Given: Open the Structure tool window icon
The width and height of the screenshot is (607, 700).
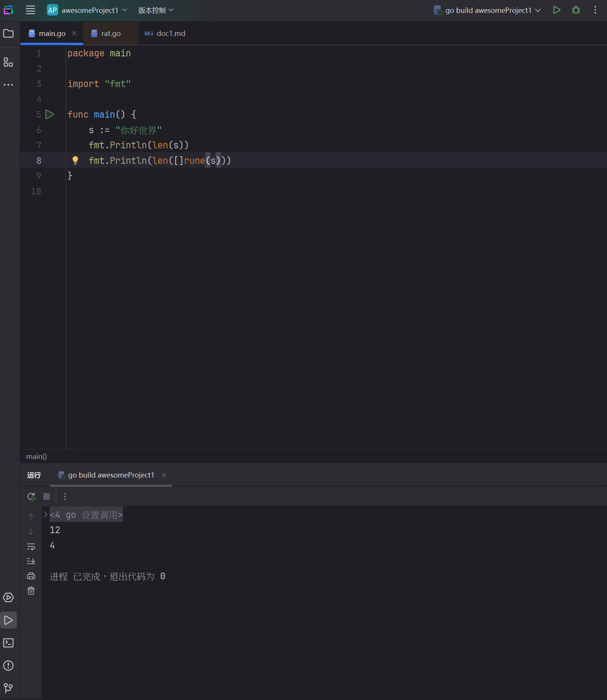Looking at the screenshot, I should coord(8,62).
